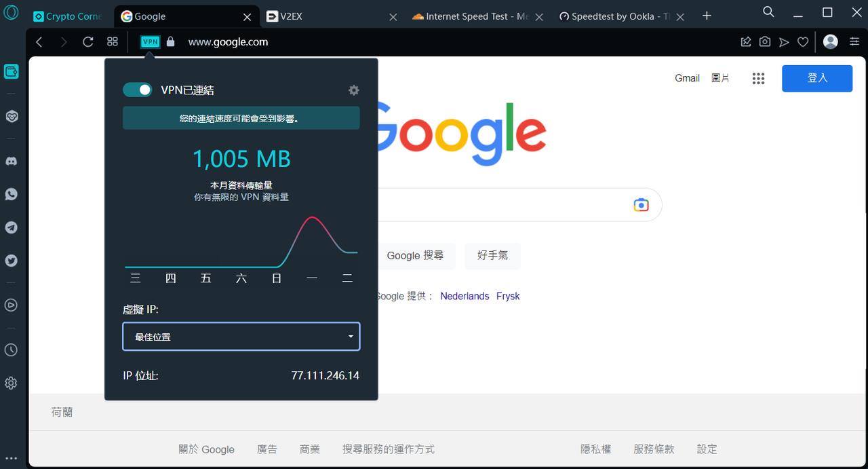868x469 pixels.
Task: Click the address bar URL www.google.com
Action: 228,42
